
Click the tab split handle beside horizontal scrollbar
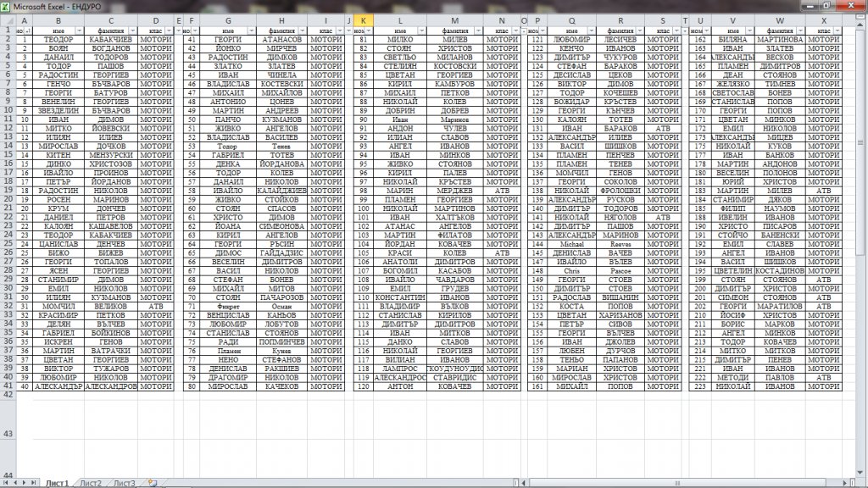tap(516, 483)
